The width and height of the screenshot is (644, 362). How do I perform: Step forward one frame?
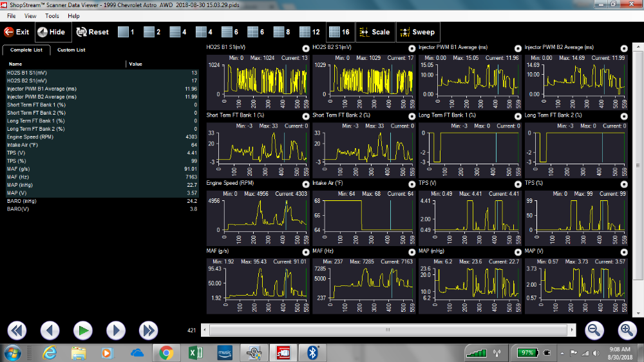tap(116, 330)
